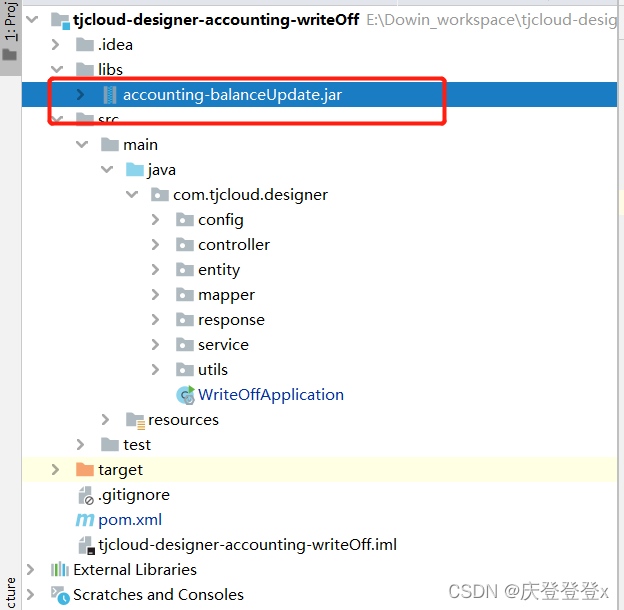This screenshot has height=610, width=624.
Task: Expand the .idea folder arrow
Action: pos(56,45)
